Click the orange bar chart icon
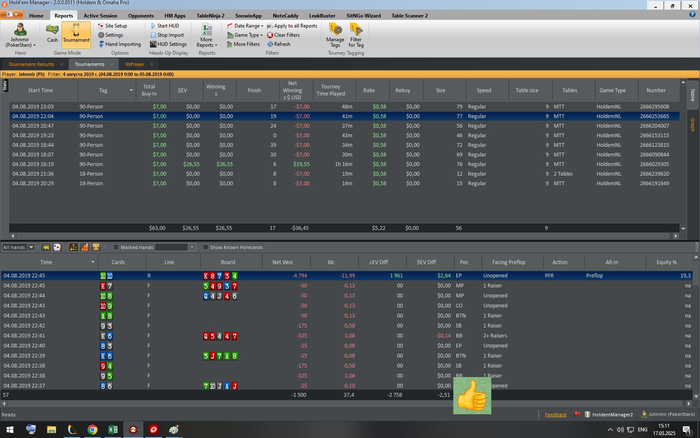Screen dimensions: 700x438 tap(84, 247)
